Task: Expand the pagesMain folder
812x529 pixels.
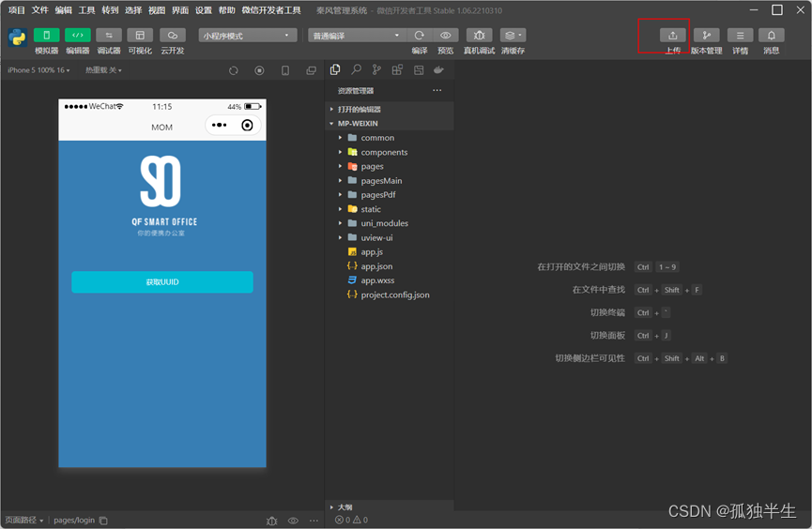Action: click(389, 181)
